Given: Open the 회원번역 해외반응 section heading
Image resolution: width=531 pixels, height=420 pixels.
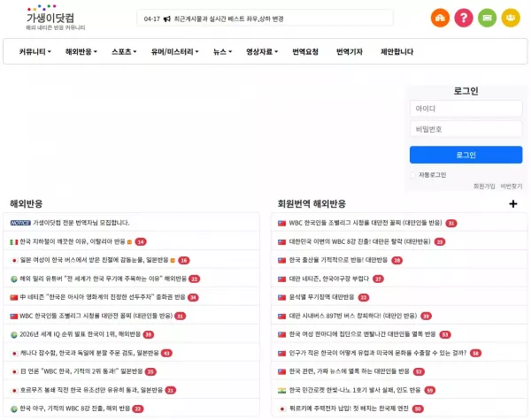Looking at the screenshot, I should pos(312,203).
